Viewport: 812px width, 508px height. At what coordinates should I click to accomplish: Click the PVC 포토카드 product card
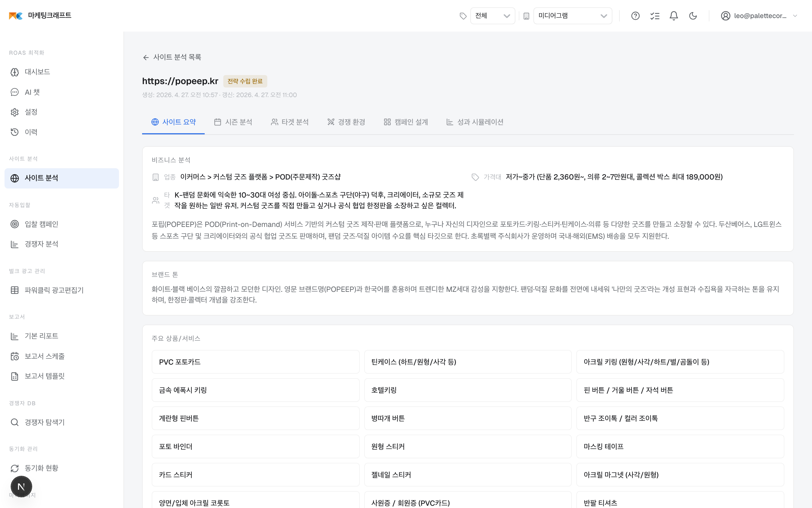(255, 362)
